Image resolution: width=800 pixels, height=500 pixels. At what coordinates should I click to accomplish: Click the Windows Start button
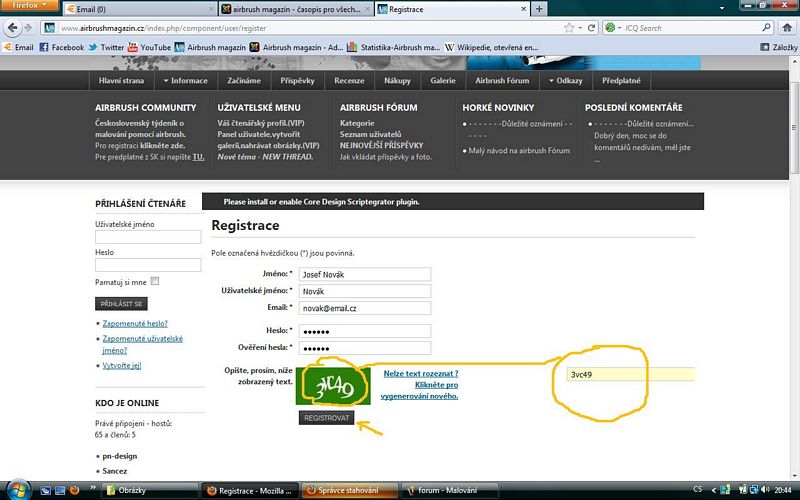pyautogui.click(x=19, y=489)
